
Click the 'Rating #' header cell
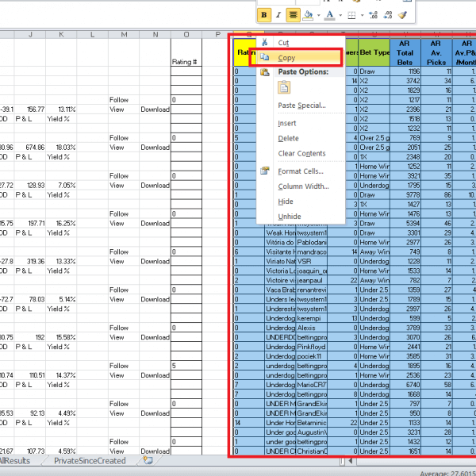coord(186,52)
